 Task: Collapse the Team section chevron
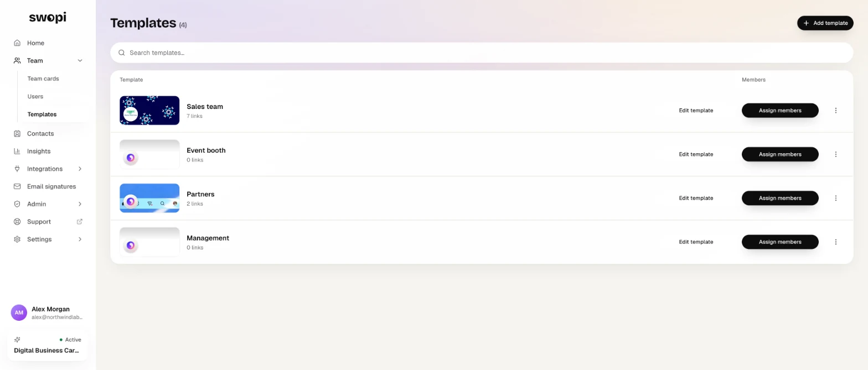(80, 61)
